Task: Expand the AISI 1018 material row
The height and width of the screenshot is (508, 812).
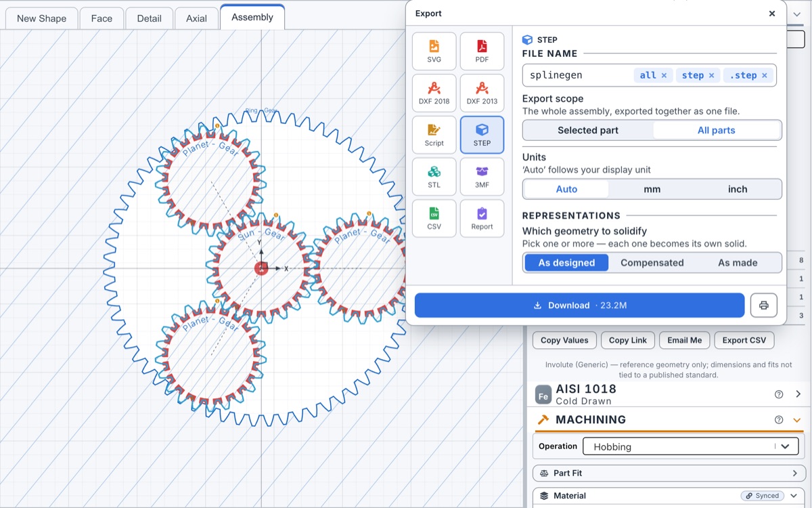Action: [798, 394]
